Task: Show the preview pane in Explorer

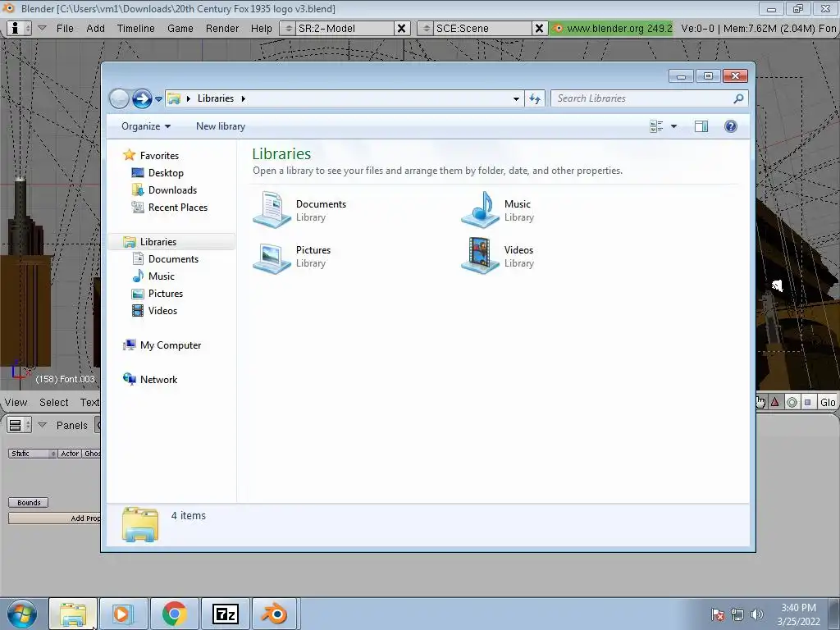Action: (701, 126)
